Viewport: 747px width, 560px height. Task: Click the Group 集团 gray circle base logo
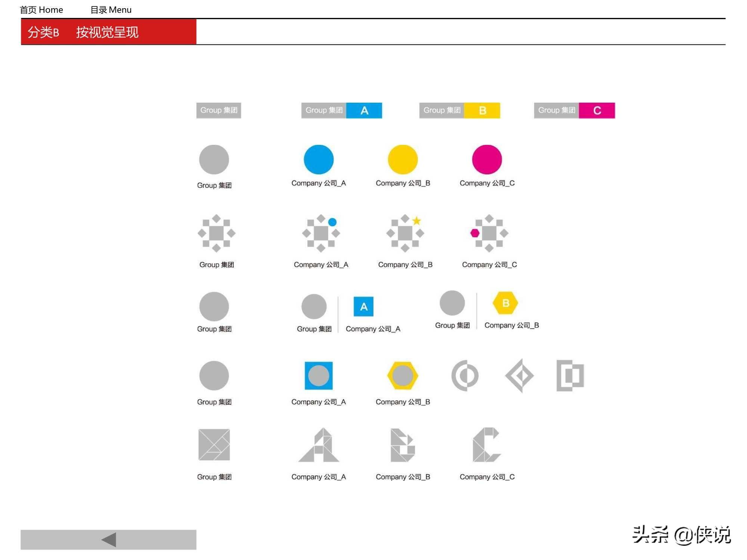point(214,159)
